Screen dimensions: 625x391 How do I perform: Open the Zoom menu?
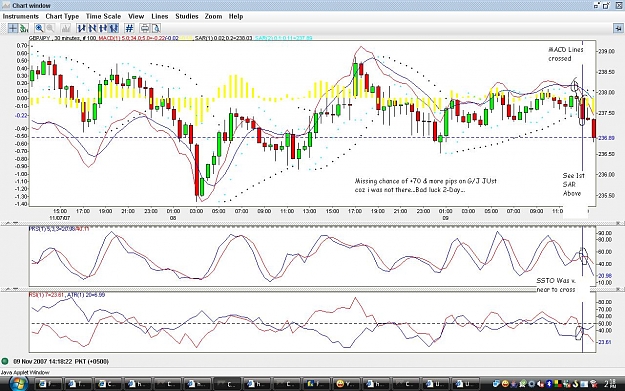point(213,16)
